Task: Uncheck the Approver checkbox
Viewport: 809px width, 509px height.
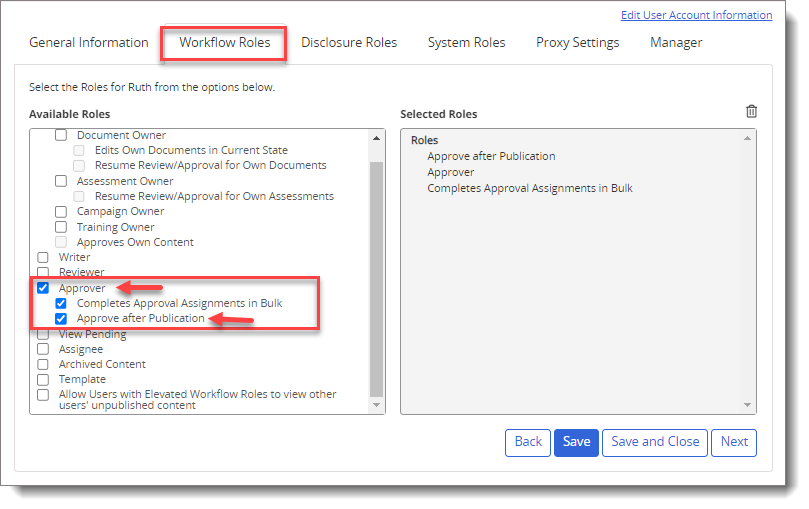Action: 43,288
